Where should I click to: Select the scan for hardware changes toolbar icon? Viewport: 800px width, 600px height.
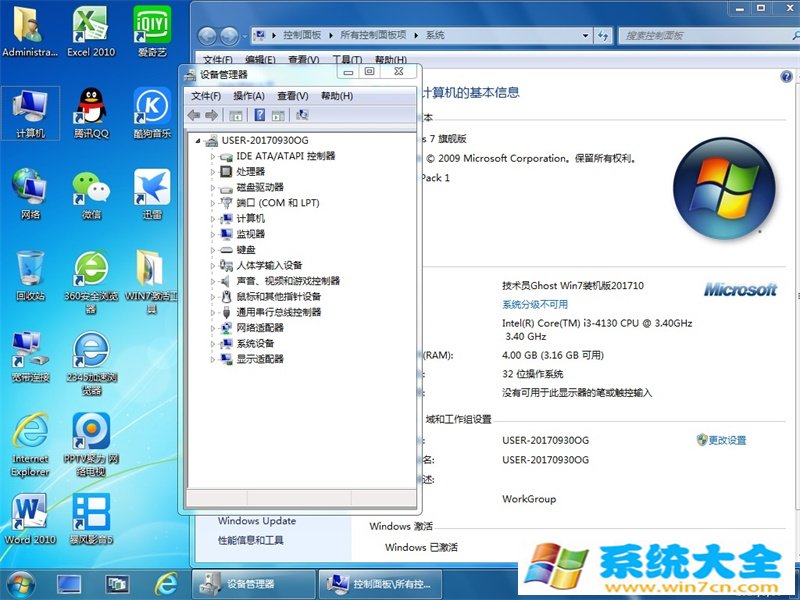pos(303,114)
